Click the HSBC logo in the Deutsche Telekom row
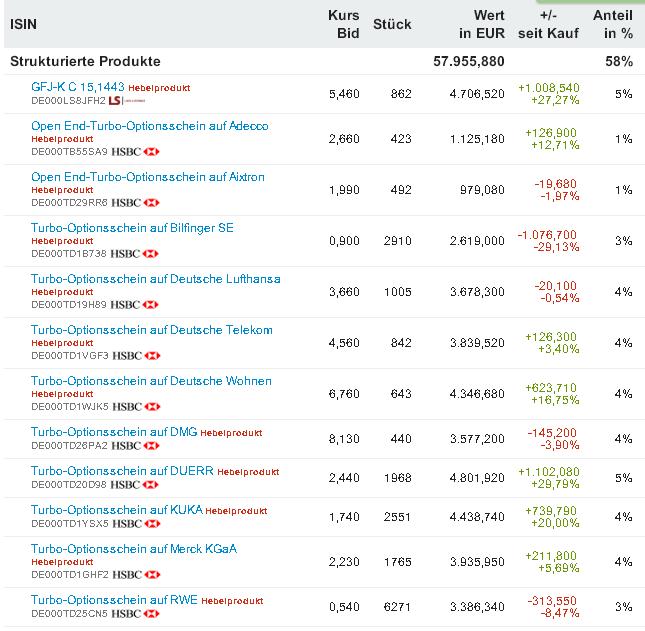Viewport: 645px width, 631px height. tap(136, 355)
